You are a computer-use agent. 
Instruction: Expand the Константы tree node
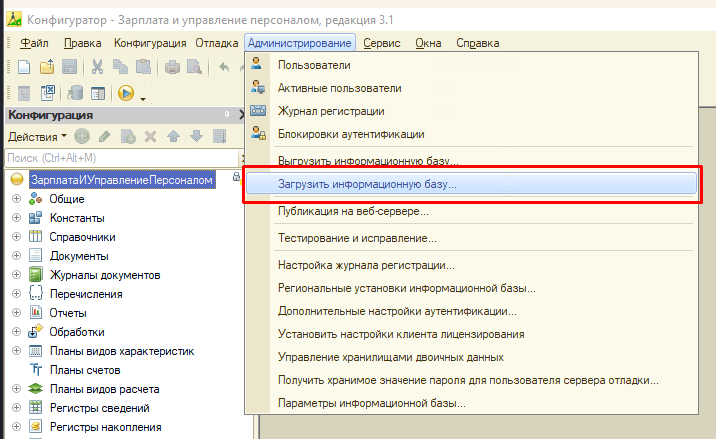click(16, 218)
